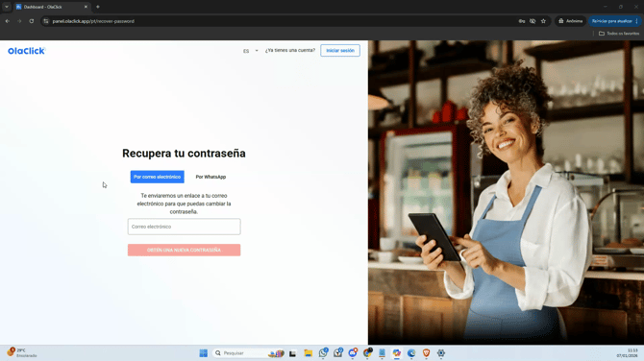Image resolution: width=644 pixels, height=361 pixels.
Task: Open Todos os favoritos folder
Action: pos(619,34)
